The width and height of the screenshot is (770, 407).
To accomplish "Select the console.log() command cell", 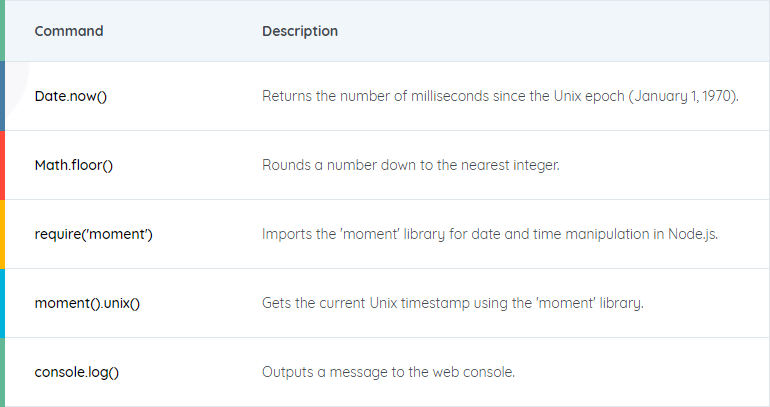I will [x=77, y=372].
